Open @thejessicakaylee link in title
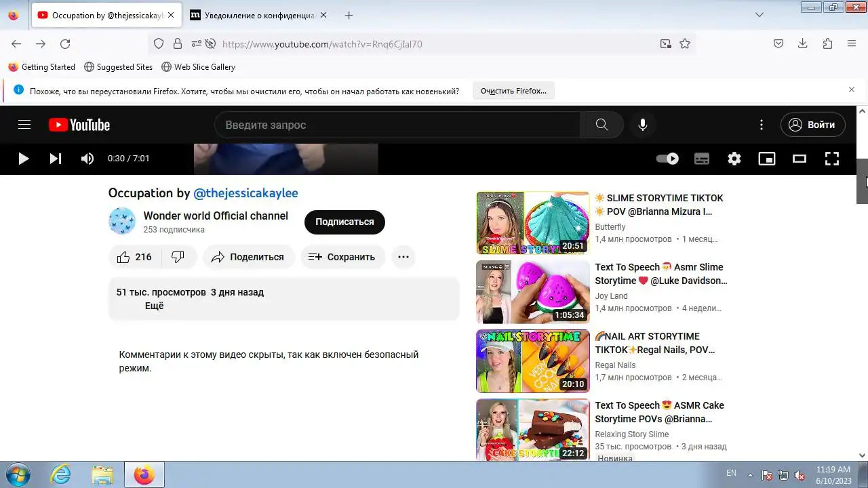The height and width of the screenshot is (488, 868). pos(245,193)
